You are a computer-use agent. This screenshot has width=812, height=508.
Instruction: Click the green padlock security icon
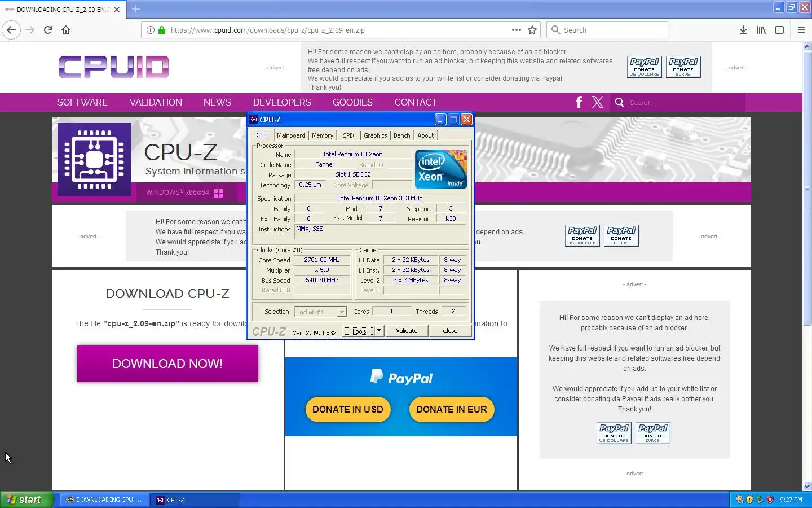pos(162,30)
